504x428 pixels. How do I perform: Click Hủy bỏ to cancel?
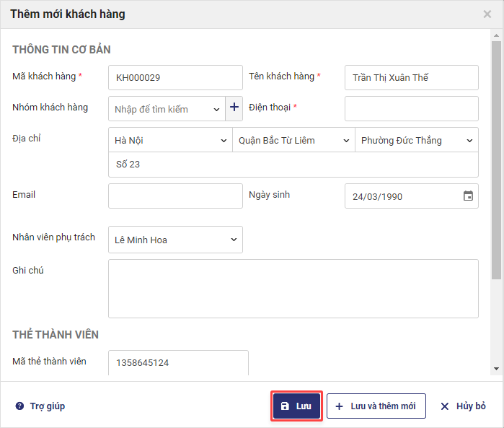tap(463, 406)
